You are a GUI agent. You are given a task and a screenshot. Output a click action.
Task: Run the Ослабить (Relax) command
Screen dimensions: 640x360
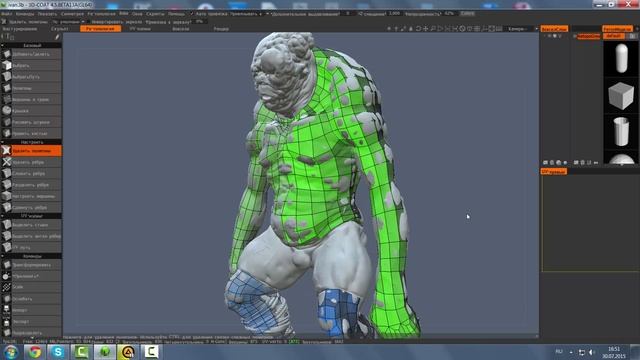[x=31, y=299]
